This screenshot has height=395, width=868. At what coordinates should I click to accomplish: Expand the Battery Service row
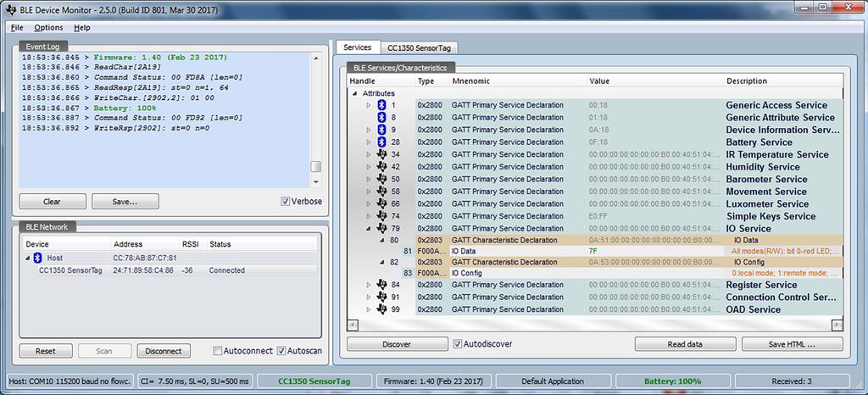point(369,142)
